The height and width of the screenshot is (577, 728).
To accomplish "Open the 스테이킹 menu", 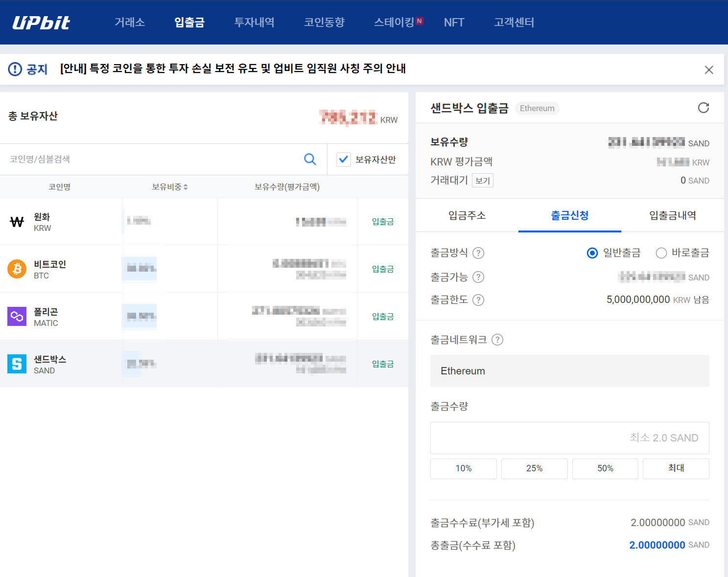I will [x=394, y=23].
